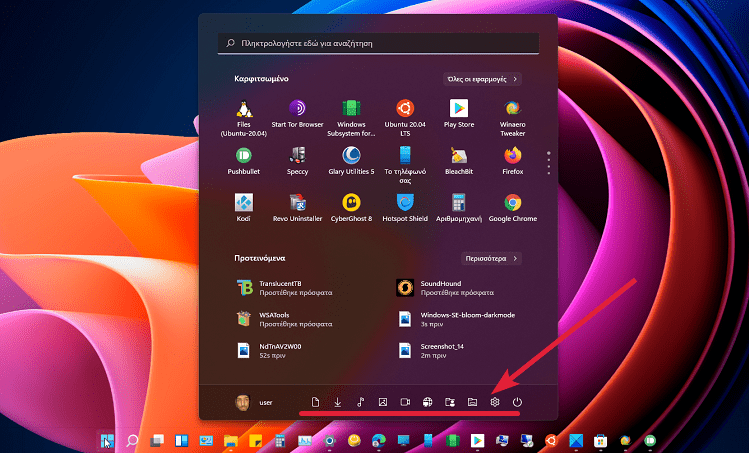This screenshot has width=749, height=453.
Task: Open Settings gear in Start footer
Action: coord(495,402)
